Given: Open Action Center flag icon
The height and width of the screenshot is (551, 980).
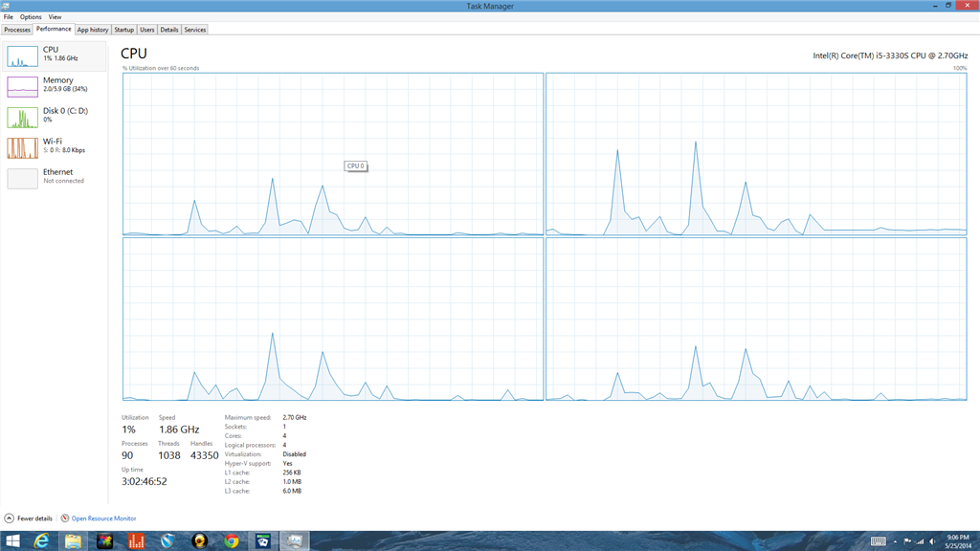Looking at the screenshot, I should [907, 541].
